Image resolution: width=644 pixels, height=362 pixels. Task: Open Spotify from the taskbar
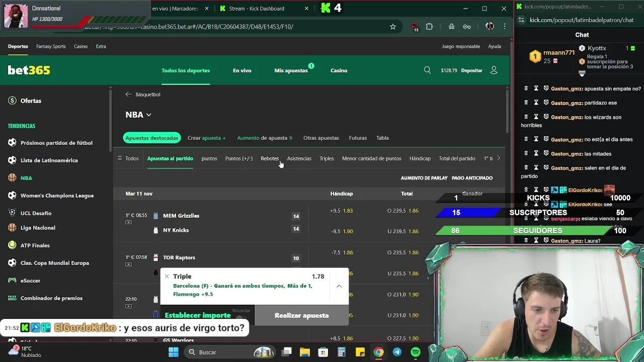[416, 352]
